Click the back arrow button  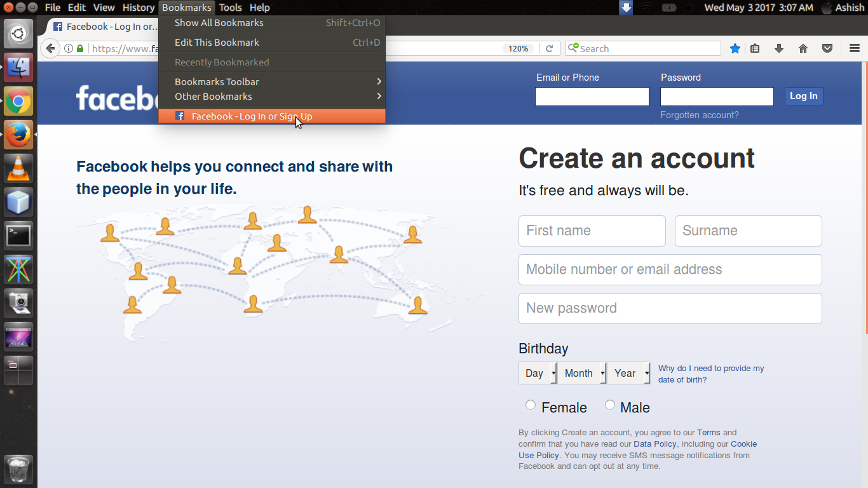click(50, 48)
